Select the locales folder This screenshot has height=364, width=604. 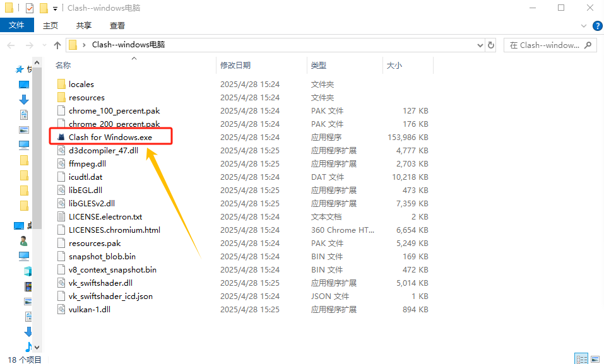pos(81,84)
